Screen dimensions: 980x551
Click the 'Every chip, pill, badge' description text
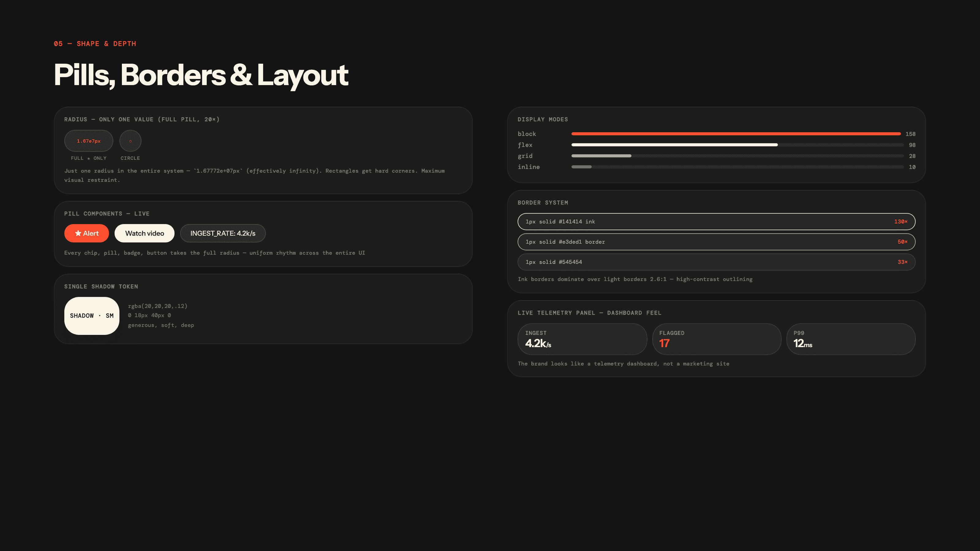pos(215,253)
